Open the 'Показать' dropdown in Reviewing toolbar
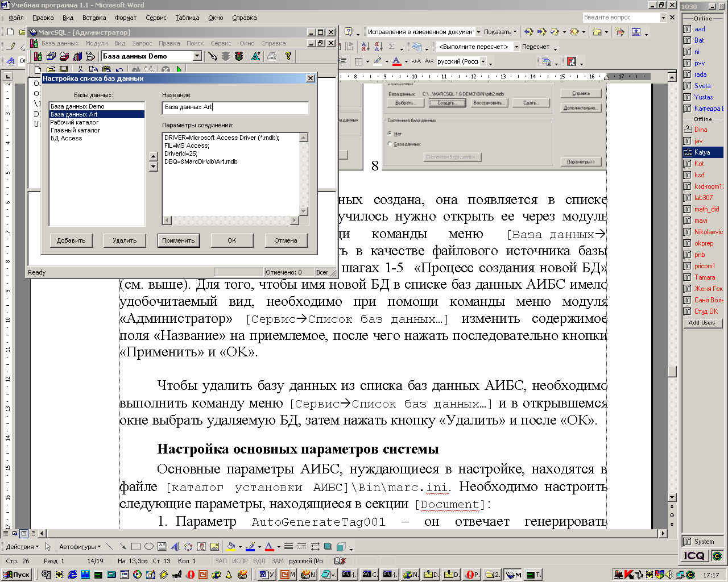The width and height of the screenshot is (728, 582). point(500,32)
